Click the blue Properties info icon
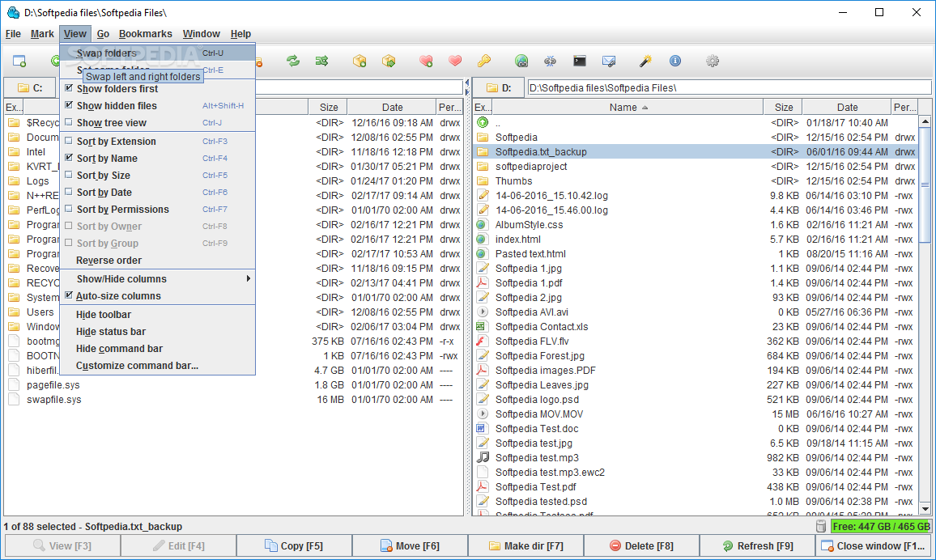936x560 pixels. 675,61
